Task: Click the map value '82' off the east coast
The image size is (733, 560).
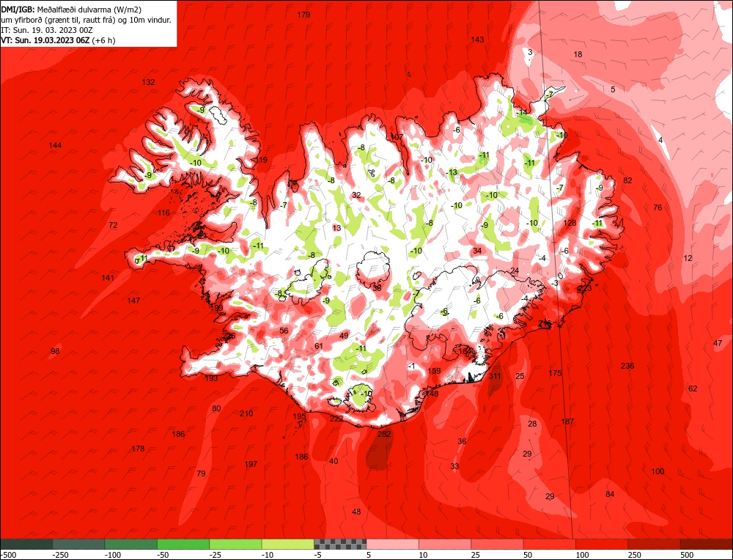Action: click(x=628, y=181)
